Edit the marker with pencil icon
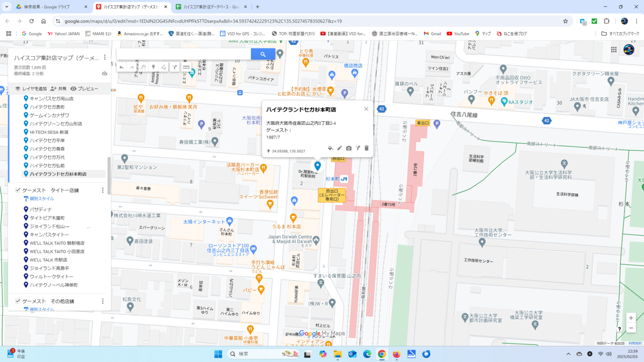644x362 pixels. click(340, 148)
